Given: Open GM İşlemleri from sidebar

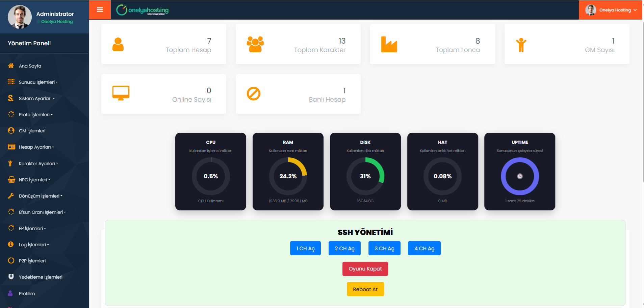Looking at the screenshot, I should coord(32,131).
